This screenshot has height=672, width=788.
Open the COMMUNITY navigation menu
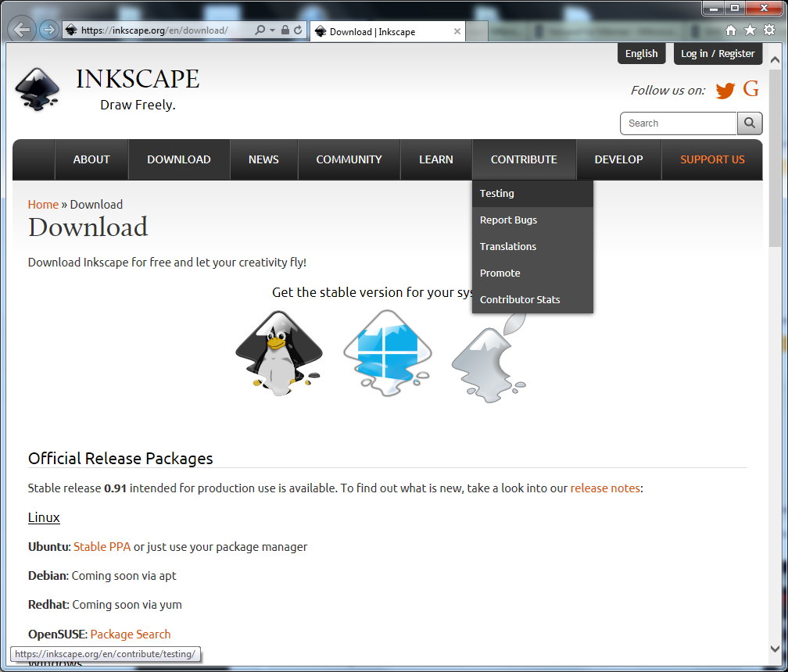coord(349,159)
